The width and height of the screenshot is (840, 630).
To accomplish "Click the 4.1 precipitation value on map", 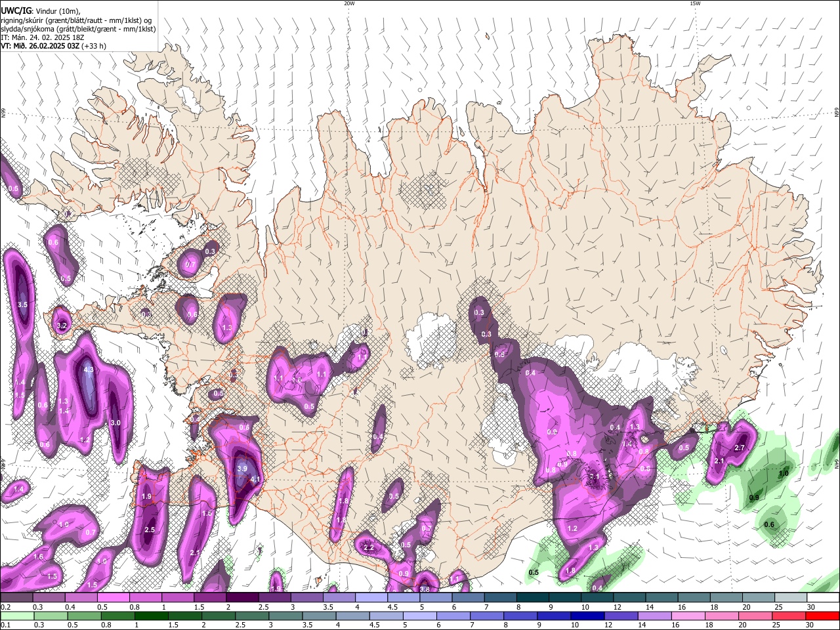I will click(x=256, y=480).
